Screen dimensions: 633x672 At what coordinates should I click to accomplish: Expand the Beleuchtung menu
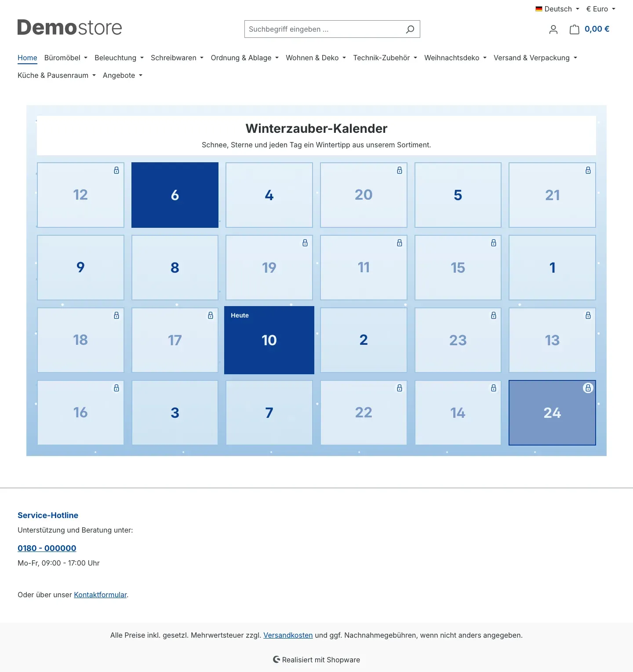[119, 58]
